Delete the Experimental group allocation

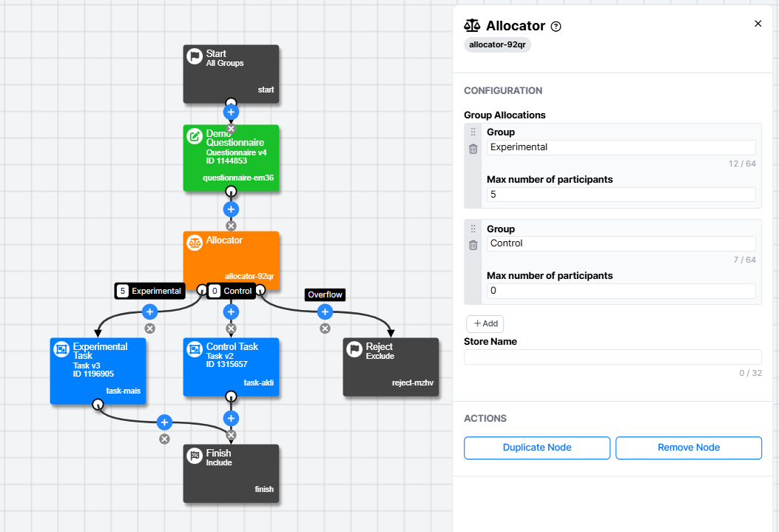pyautogui.click(x=473, y=149)
